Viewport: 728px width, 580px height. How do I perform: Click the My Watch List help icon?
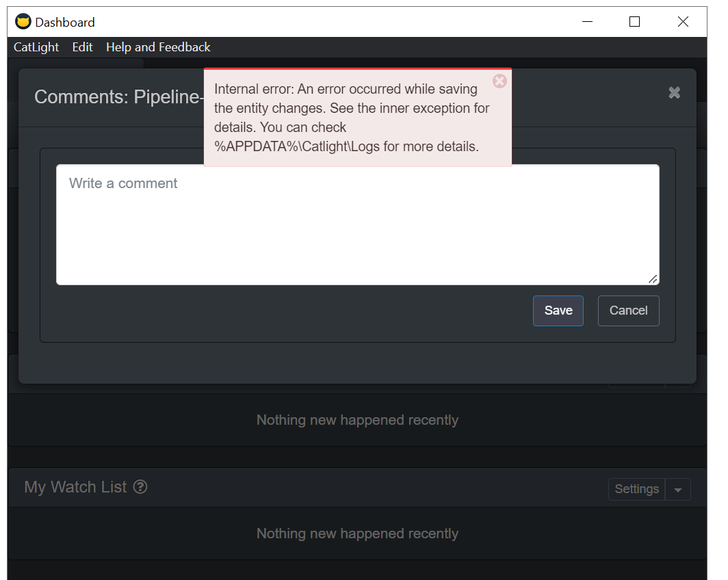(140, 487)
